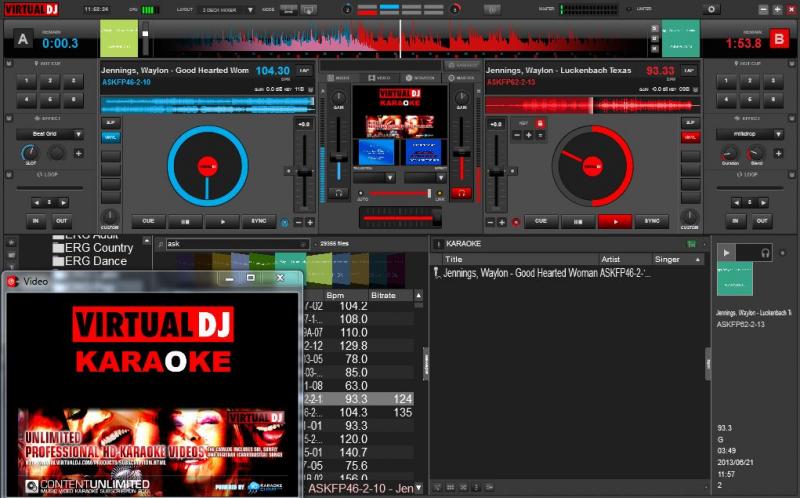Collapse deck A Effect section
Viewport: 800px width, 498px height.
click(9, 118)
